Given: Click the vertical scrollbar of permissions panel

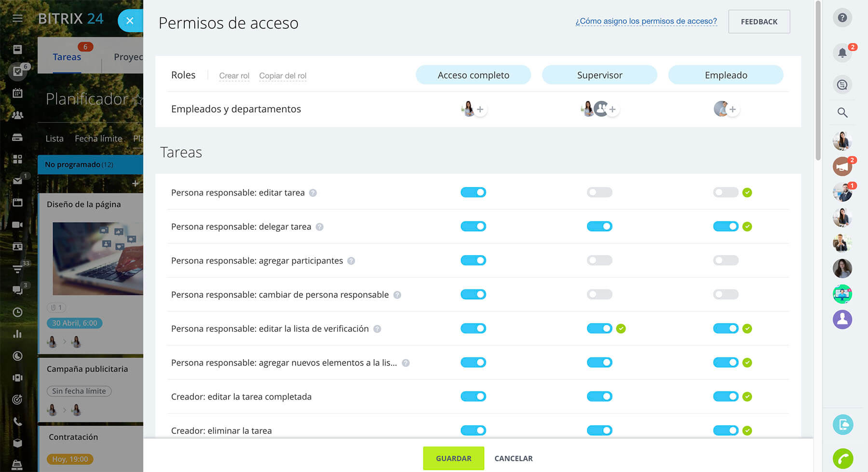Looking at the screenshot, I should coord(817,82).
